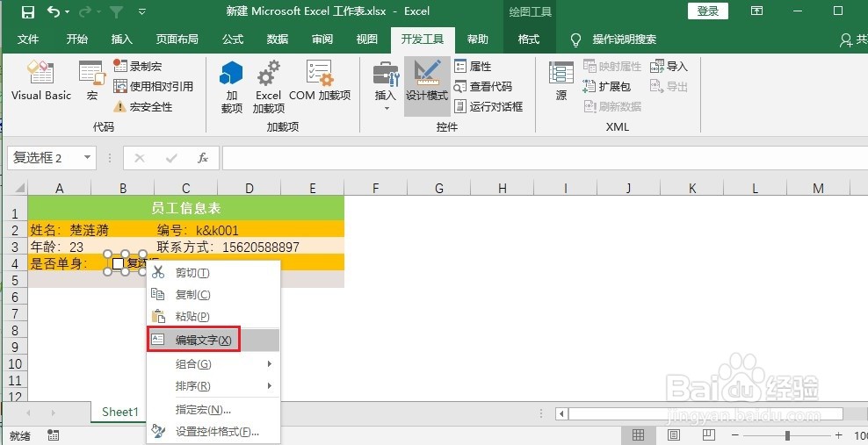The width and height of the screenshot is (868, 445).
Task: Choose 指定宏(N)... from context menu
Action: [x=213, y=410]
